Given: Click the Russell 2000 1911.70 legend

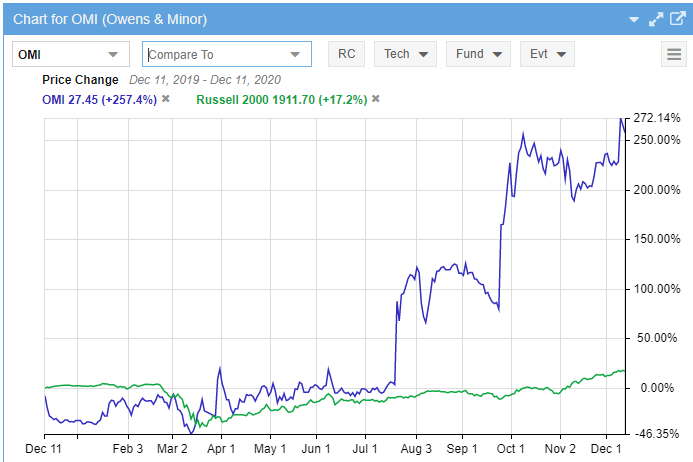Looking at the screenshot, I should [x=282, y=99].
